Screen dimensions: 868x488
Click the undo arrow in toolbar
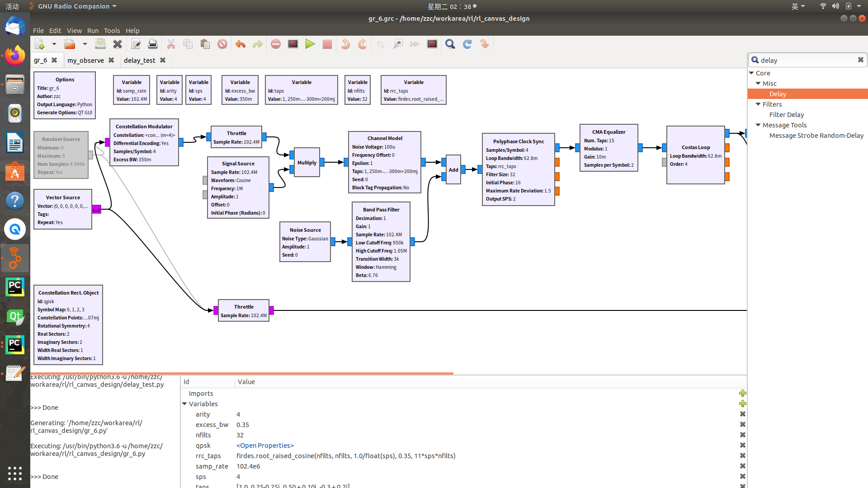[241, 44]
